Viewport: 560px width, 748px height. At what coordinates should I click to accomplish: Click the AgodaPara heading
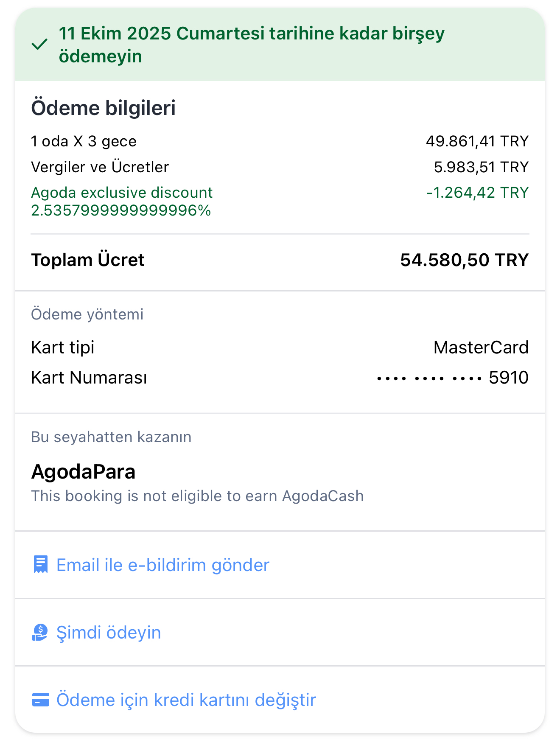pyautogui.click(x=83, y=472)
